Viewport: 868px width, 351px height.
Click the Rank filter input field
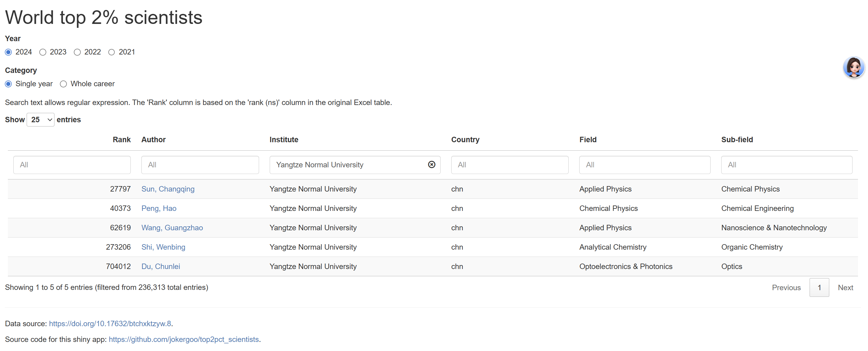pos(72,165)
